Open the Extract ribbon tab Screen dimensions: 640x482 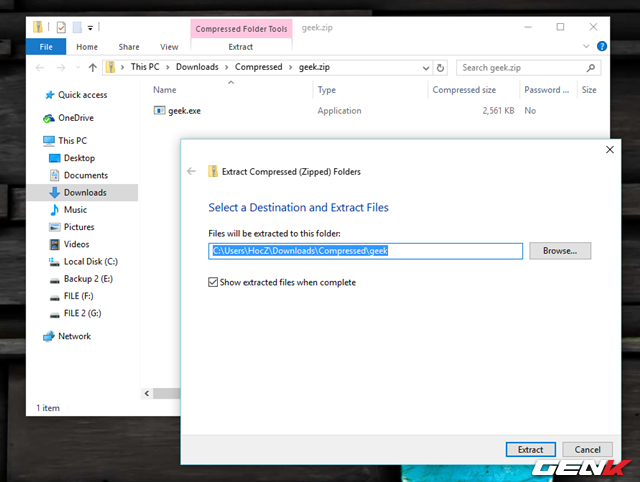(240, 47)
